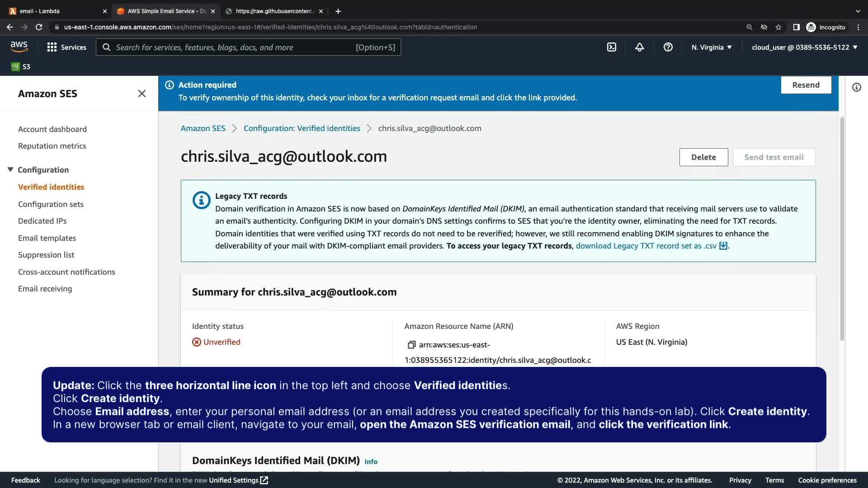Copy the ARN using the copy icon
Viewport: 868px width, 488px height.
pos(411,345)
